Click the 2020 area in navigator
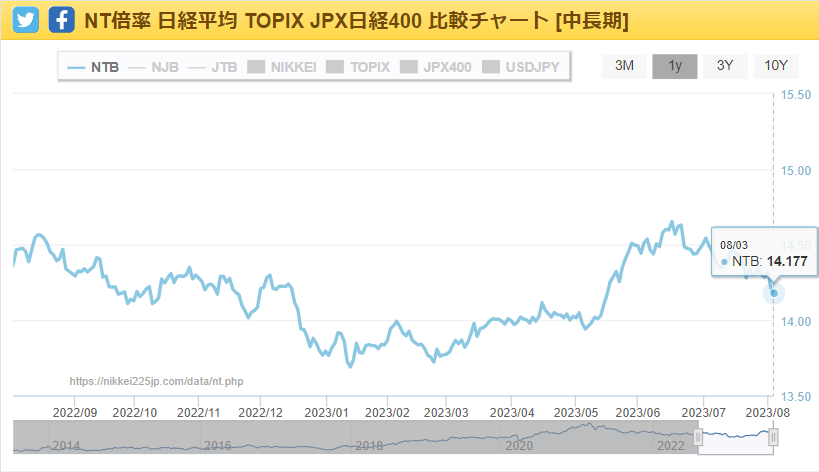Viewport: 819px width, 472px height. coord(519,445)
